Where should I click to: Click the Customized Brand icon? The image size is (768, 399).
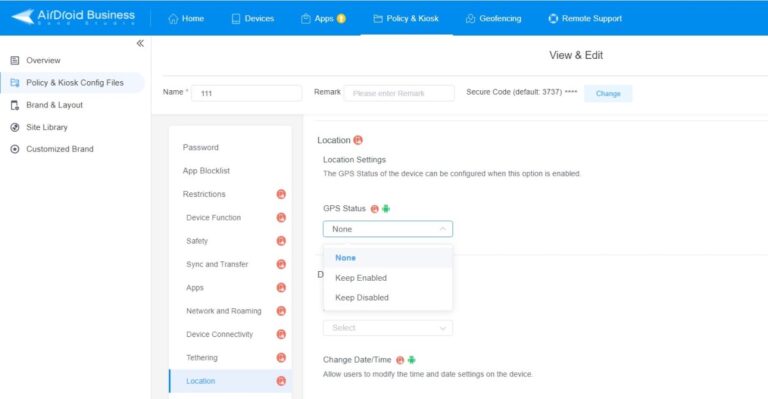(15, 149)
